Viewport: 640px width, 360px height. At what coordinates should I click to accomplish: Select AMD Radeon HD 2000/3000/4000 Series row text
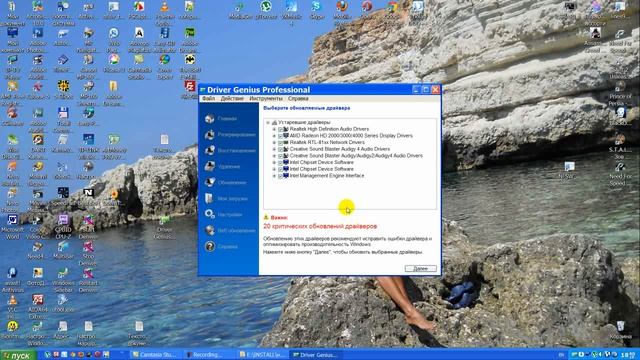click(351, 136)
